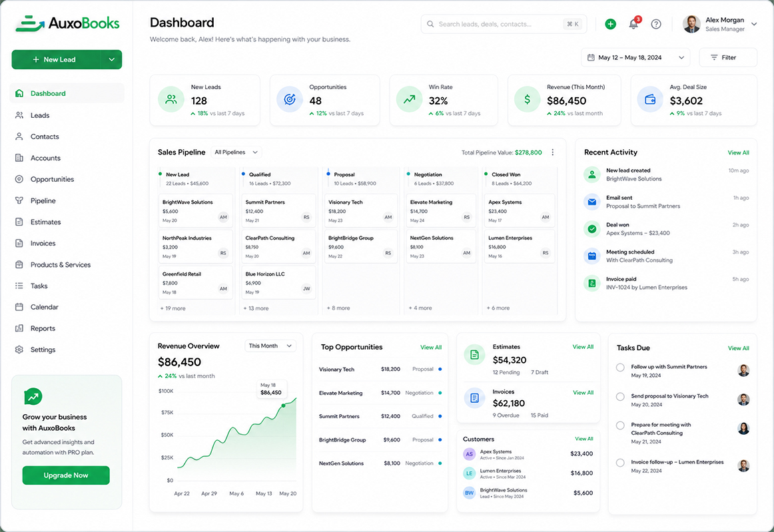
Task: Open Apex Systems Closed Won card
Action: [x=520, y=210]
